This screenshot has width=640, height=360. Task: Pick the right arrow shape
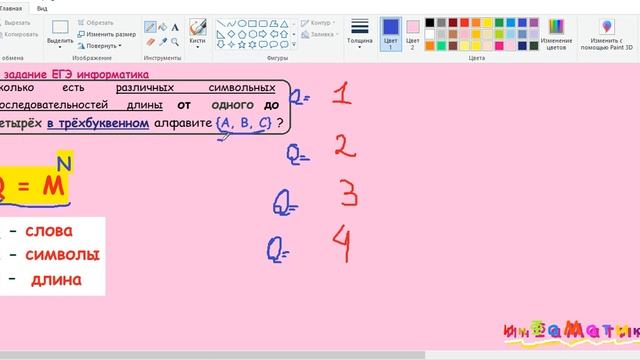(x=263, y=34)
